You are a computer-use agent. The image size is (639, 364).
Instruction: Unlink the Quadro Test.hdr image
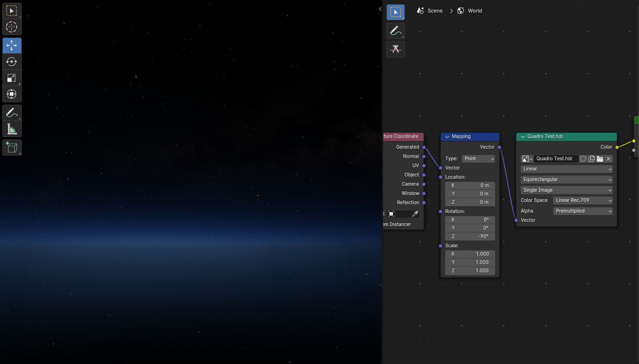[x=608, y=159]
